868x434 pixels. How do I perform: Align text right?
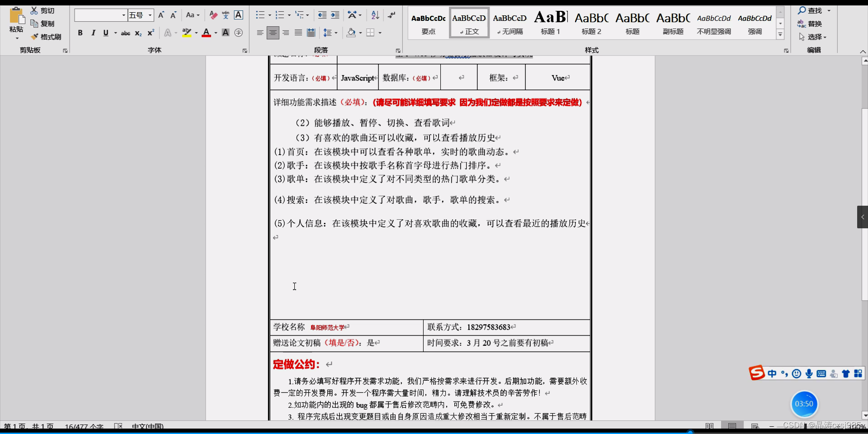pos(286,33)
